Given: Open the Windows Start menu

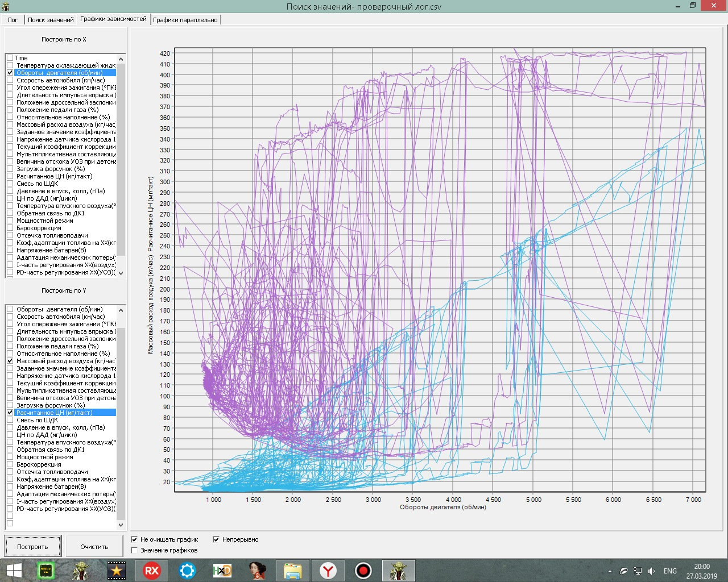Looking at the screenshot, I should (14, 570).
